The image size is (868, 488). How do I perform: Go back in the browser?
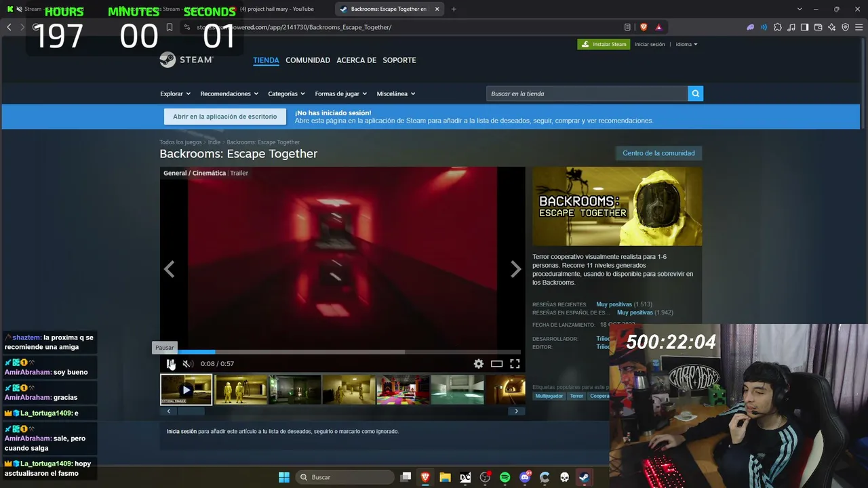click(9, 27)
